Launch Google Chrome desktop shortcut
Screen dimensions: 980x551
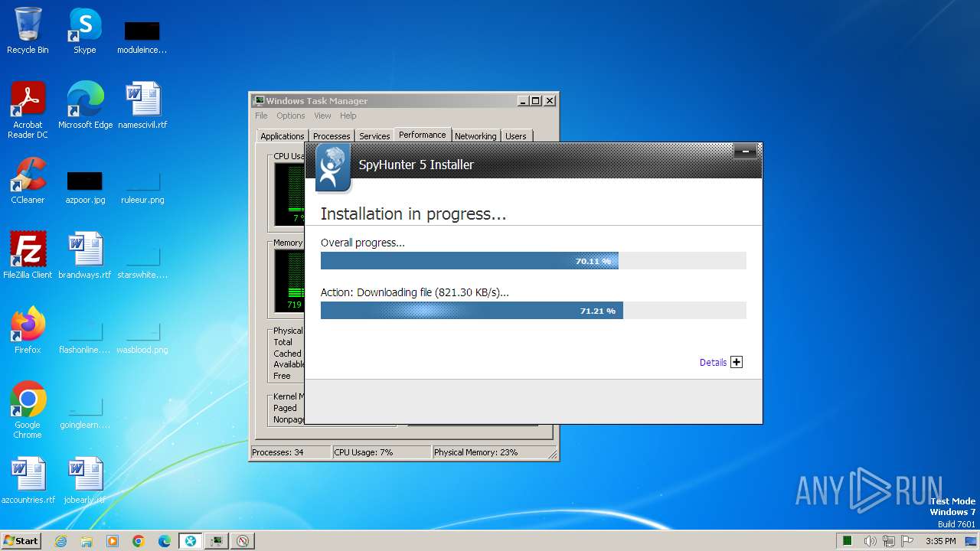pos(28,409)
